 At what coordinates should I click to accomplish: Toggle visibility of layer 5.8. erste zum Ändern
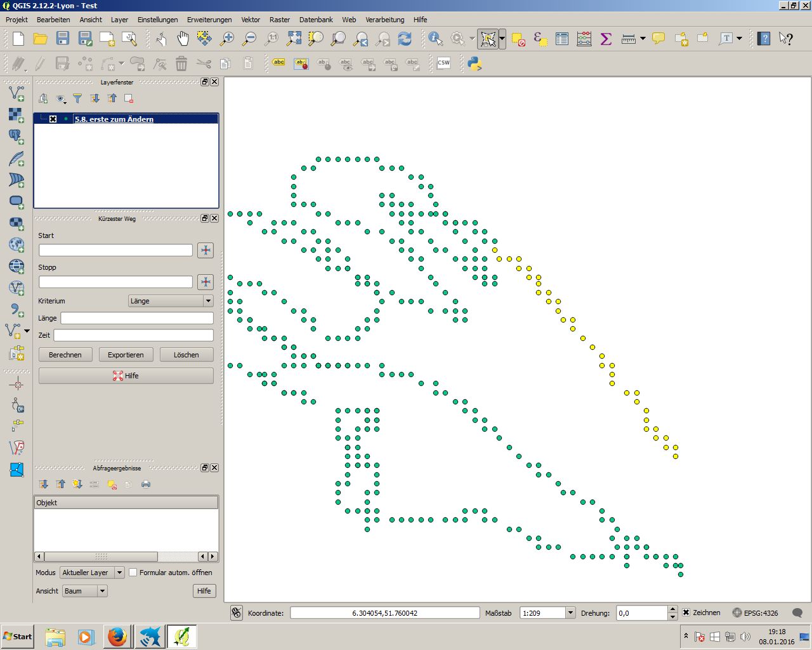53,119
